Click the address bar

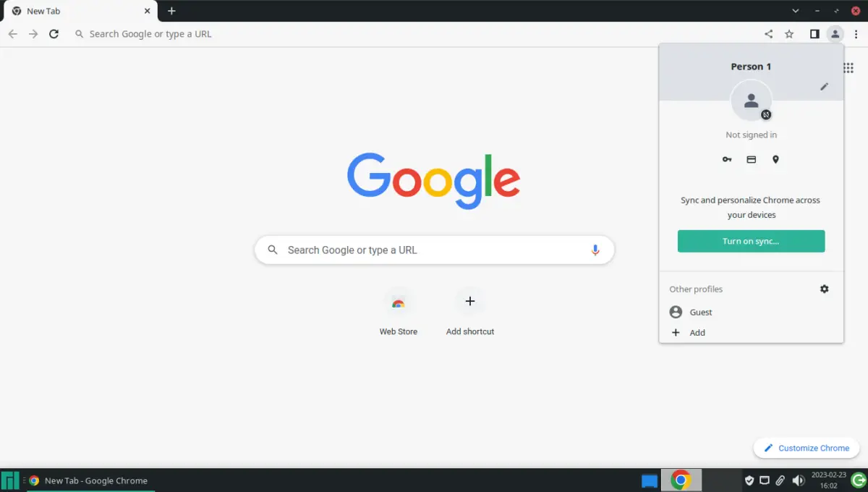412,34
